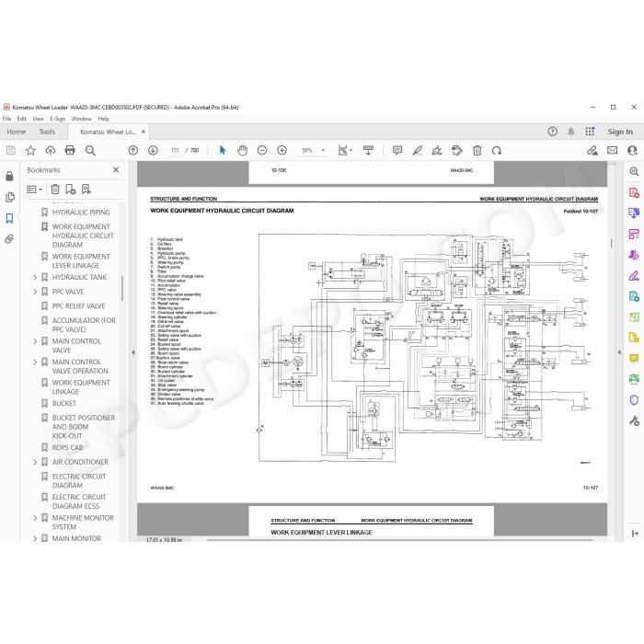Toggle the Bookmarks navigation panel icon

(x=9, y=218)
